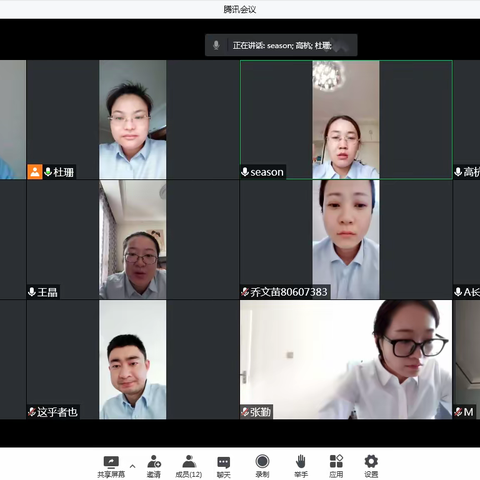Open the share screen (共享屏幕) tool
Image resolution: width=480 pixels, height=480 pixels.
[x=111, y=466]
